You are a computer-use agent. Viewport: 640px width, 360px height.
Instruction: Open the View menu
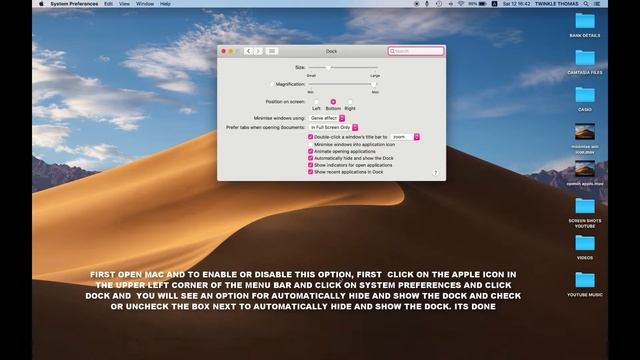pyautogui.click(x=124, y=4)
